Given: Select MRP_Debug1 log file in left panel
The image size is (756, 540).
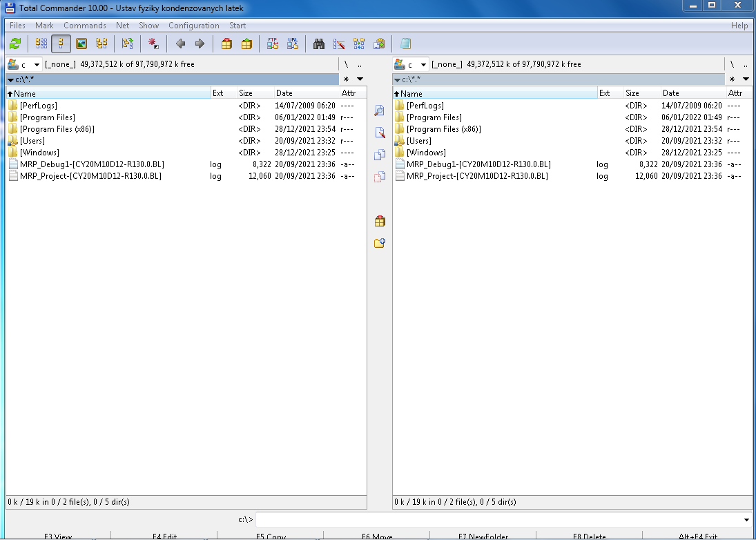Looking at the screenshot, I should [186, 164].
